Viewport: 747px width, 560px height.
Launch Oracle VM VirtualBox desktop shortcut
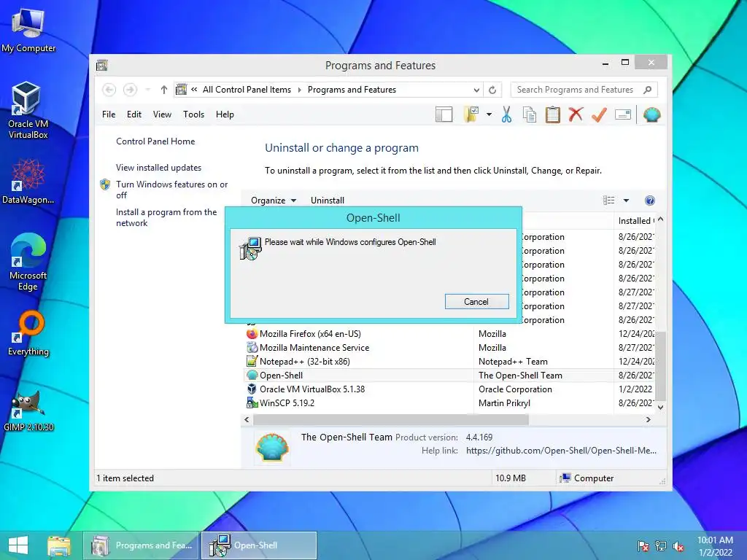pos(28,111)
